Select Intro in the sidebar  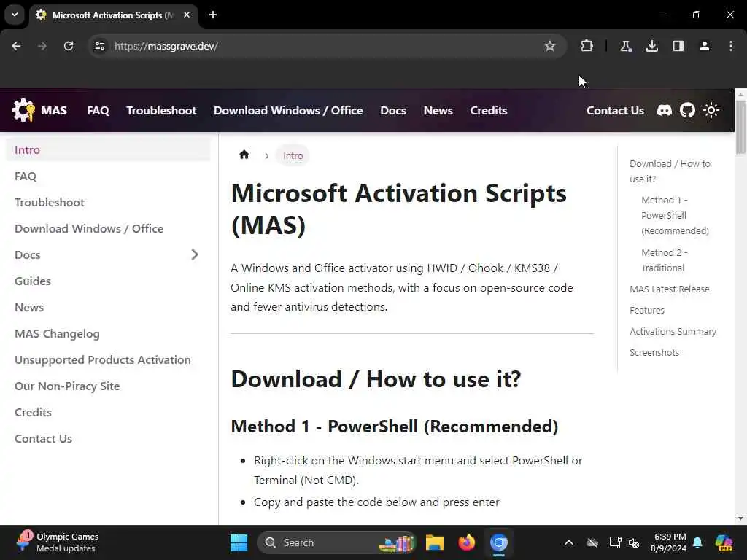(x=108, y=150)
